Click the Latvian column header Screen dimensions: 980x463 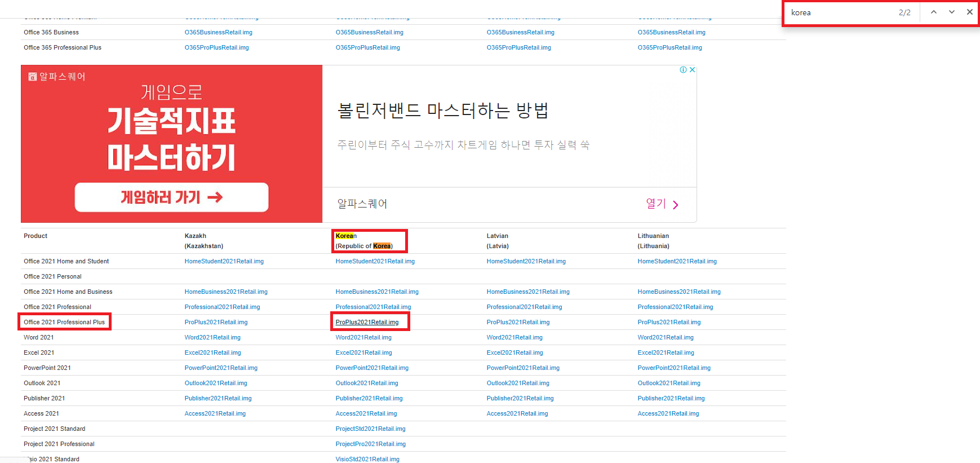tap(498, 241)
